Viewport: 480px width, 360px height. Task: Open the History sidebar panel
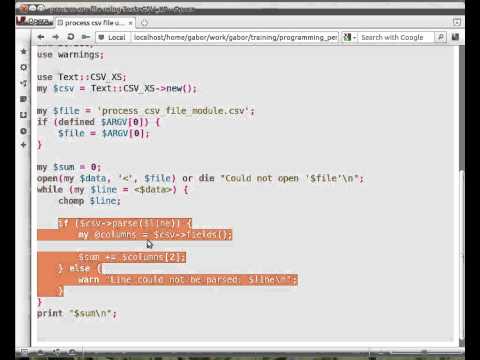(x=23, y=131)
